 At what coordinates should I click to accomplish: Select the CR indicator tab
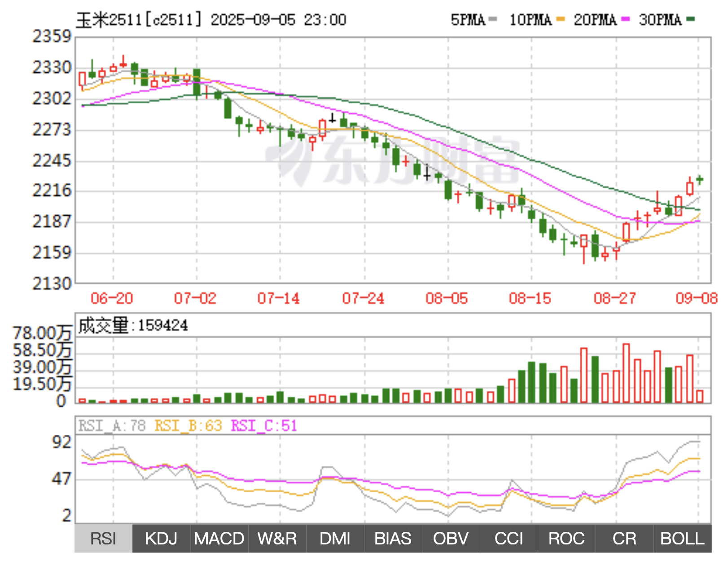pos(624,538)
